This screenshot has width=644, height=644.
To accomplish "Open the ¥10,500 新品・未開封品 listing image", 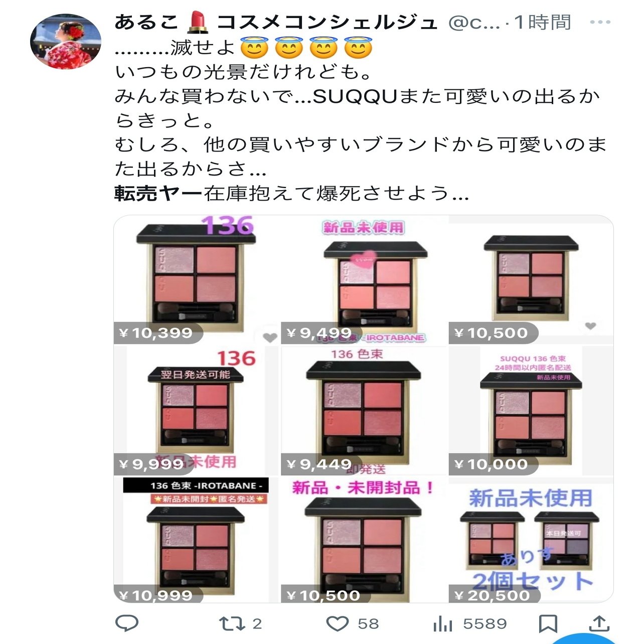I will (x=364, y=540).
